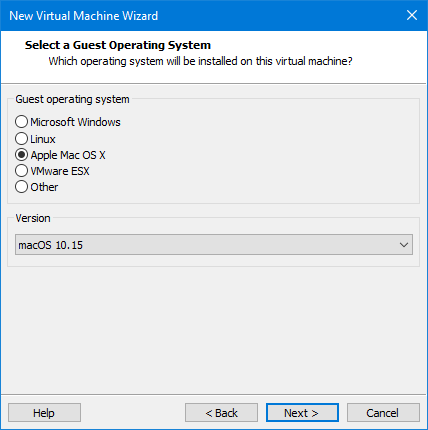Image resolution: width=428 pixels, height=430 pixels.
Task: Go to previous step with Back button
Action: tap(221, 413)
